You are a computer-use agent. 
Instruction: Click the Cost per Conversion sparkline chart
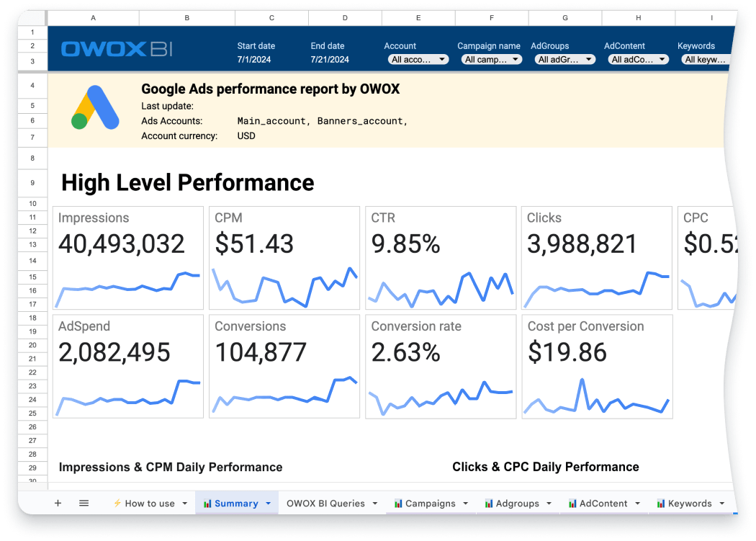click(597, 396)
